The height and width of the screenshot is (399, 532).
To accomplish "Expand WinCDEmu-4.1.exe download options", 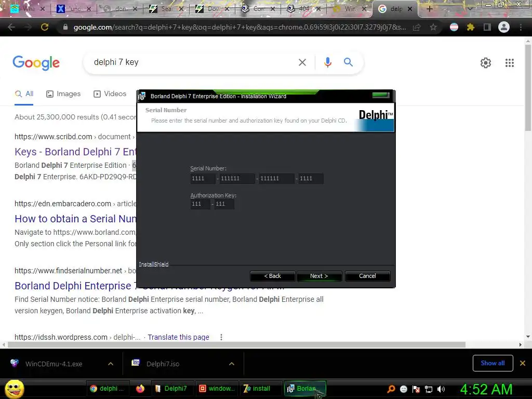I will click(111, 364).
